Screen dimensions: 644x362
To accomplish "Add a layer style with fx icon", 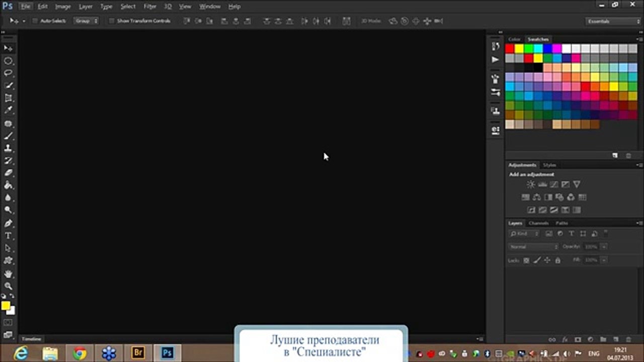I will [x=565, y=340].
